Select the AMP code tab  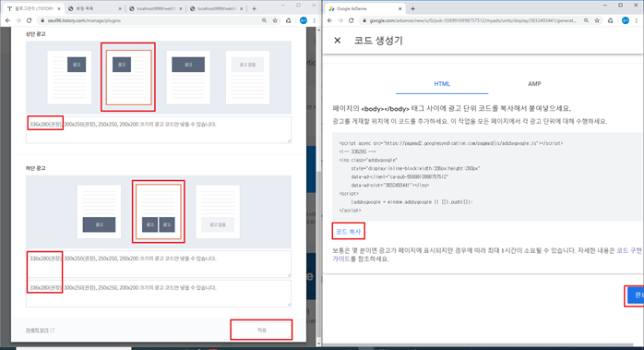coord(534,84)
